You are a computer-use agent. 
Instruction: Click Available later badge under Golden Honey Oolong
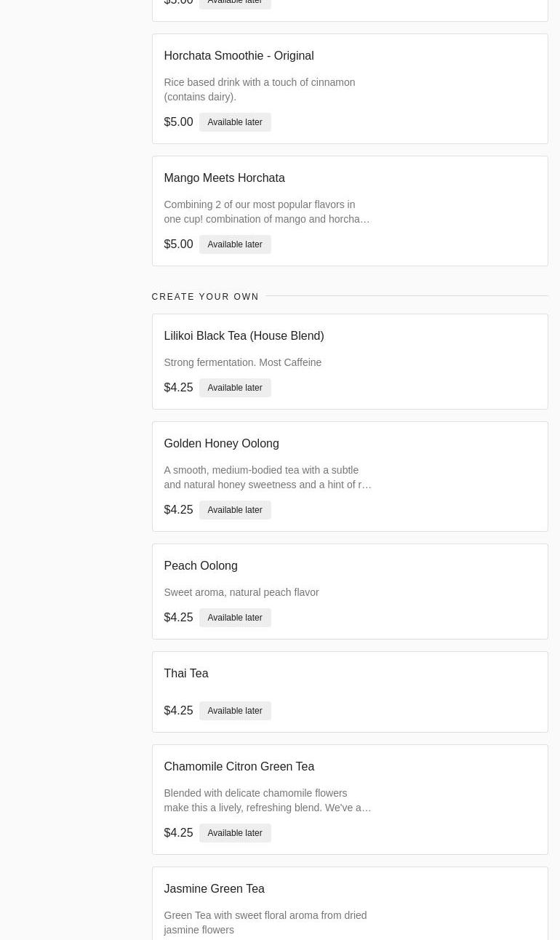[234, 510]
